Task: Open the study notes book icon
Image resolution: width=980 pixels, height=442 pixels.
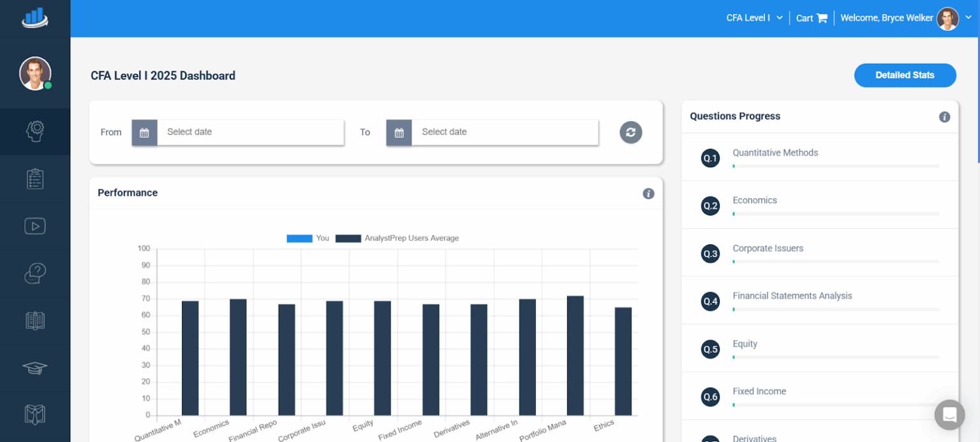Action: click(x=35, y=321)
